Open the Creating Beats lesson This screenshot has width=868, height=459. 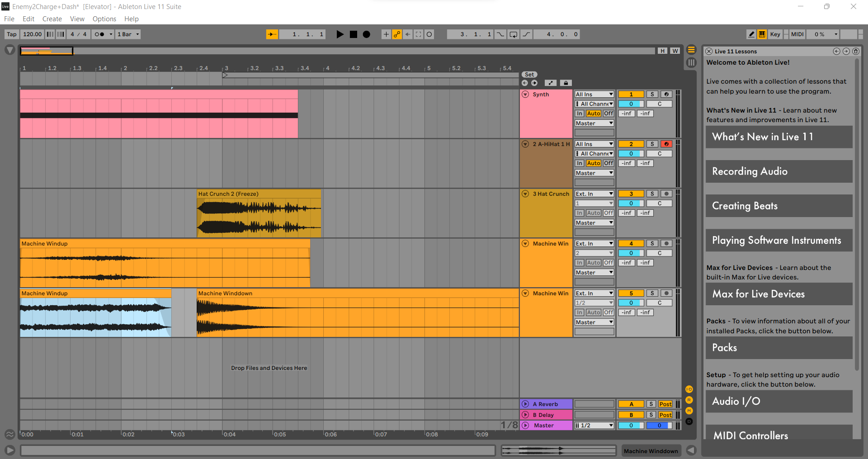click(x=779, y=206)
